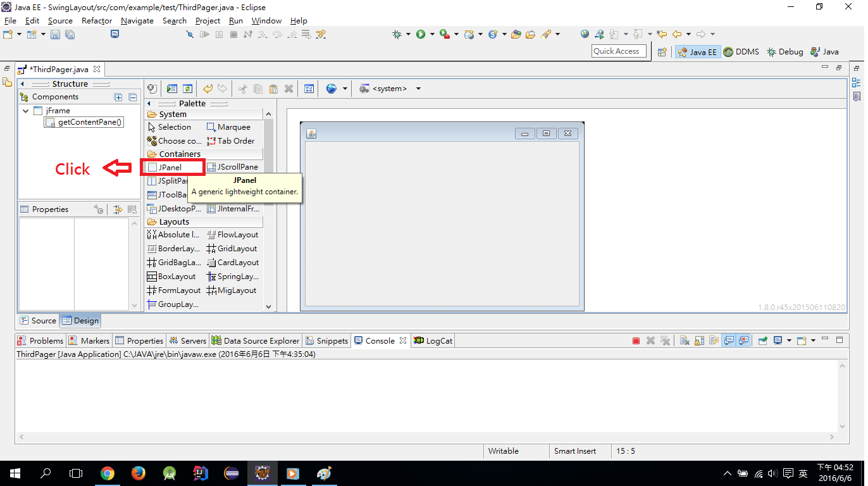Image resolution: width=868 pixels, height=486 pixels.
Task: Click the Debug bug toolbar icon
Action: coord(397,34)
